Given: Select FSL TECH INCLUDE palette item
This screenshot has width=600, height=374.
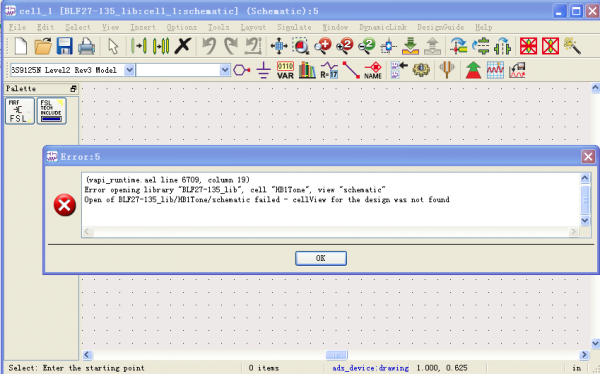Looking at the screenshot, I should click(52, 111).
